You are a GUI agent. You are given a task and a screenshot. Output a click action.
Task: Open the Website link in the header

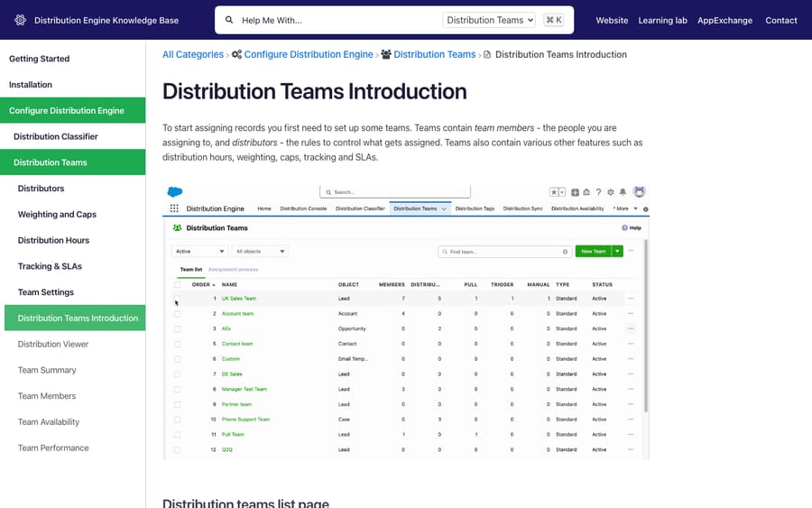coord(612,20)
